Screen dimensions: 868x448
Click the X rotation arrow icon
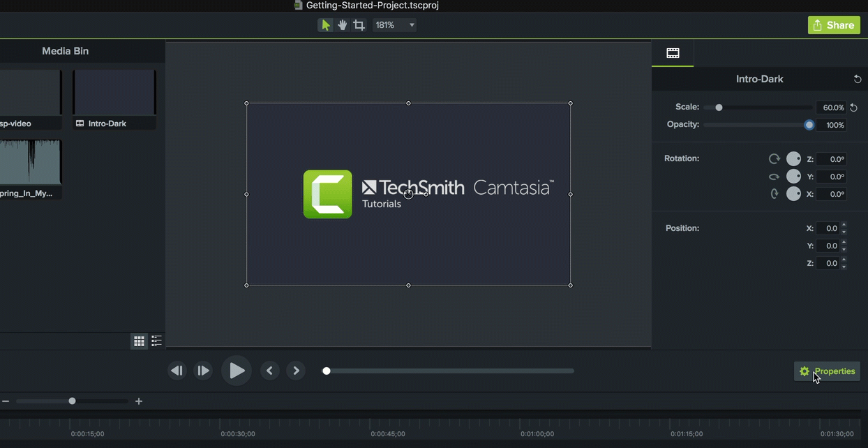coord(775,194)
